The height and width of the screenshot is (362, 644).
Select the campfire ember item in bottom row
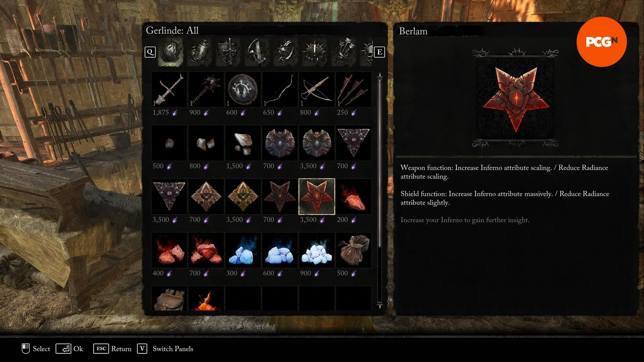point(206,298)
